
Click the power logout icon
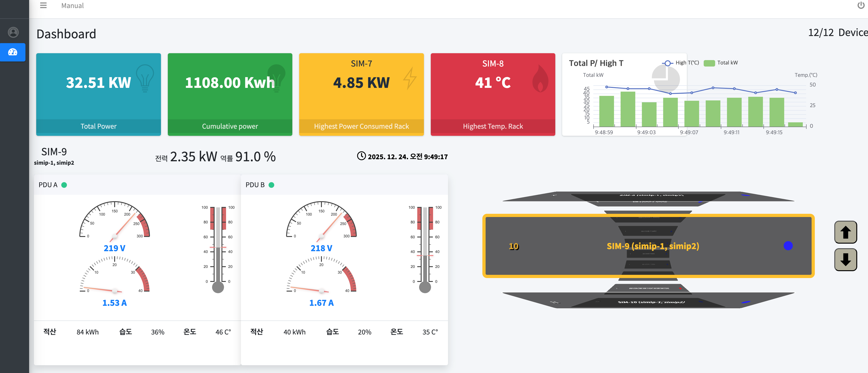click(x=861, y=6)
